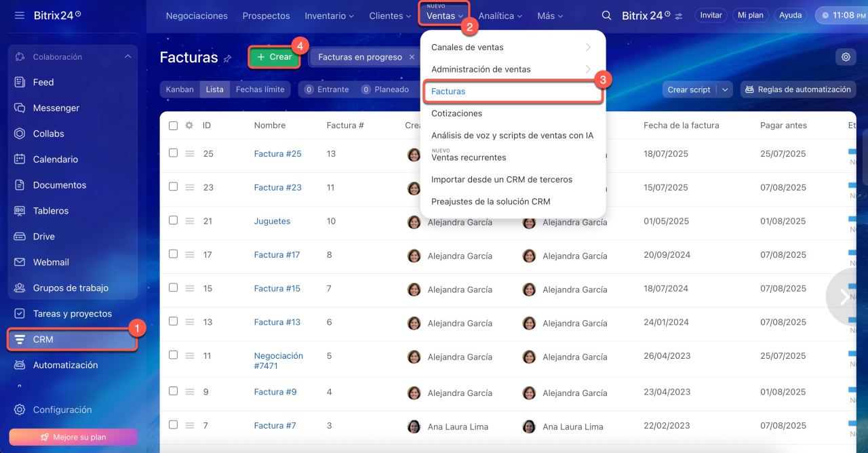Open Calendario in the left sidebar
The height and width of the screenshot is (453, 868).
pos(56,159)
